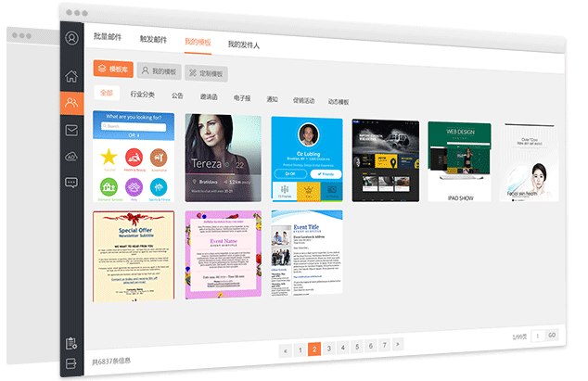Open the Tereza profile template
588x381 pixels.
pos(224,159)
